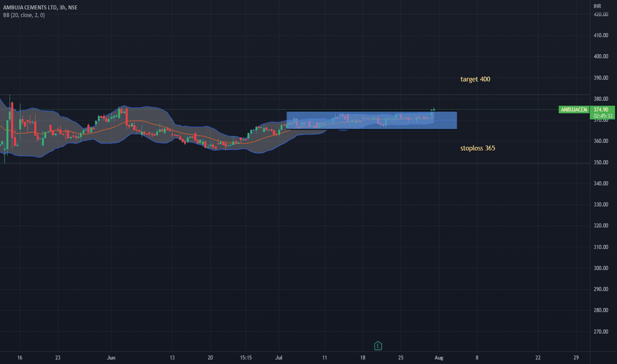Click the 390.00 price axis label

tap(601, 77)
